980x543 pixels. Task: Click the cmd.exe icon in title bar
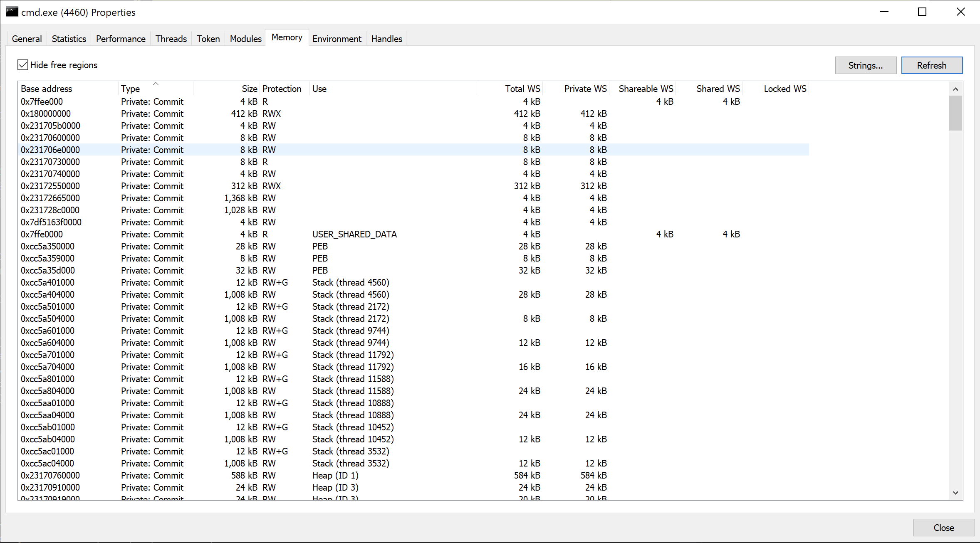click(x=12, y=12)
